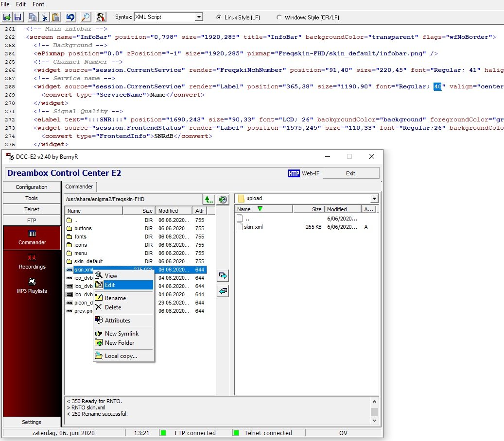The image size is (504, 441).
Task: Refresh the remote directory with the globe icon
Action: pyautogui.click(x=223, y=199)
